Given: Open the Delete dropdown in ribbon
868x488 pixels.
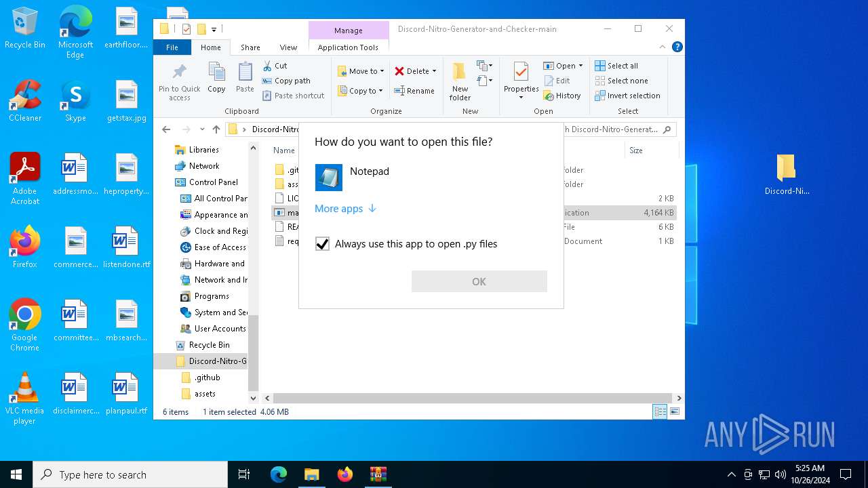Looking at the screenshot, I should [415, 71].
